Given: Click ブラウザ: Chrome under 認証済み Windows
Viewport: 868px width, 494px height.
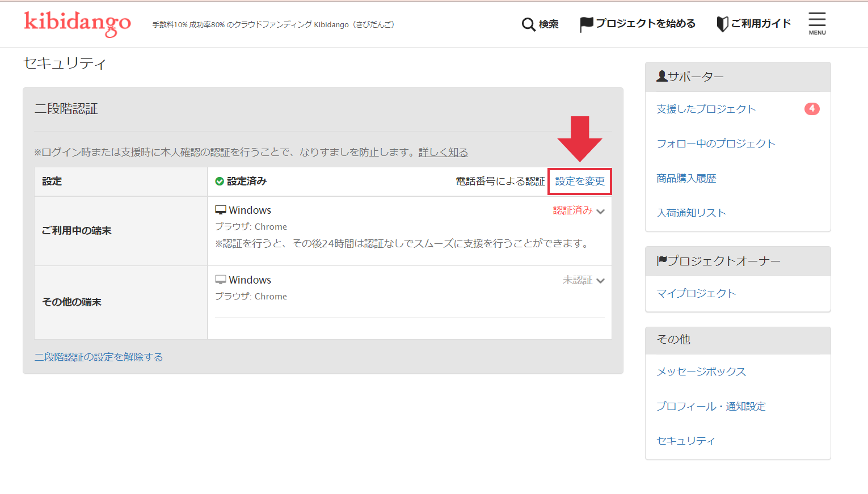Looking at the screenshot, I should (x=251, y=227).
